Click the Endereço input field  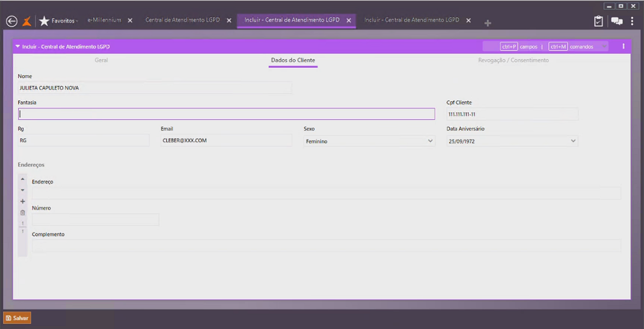click(326, 193)
